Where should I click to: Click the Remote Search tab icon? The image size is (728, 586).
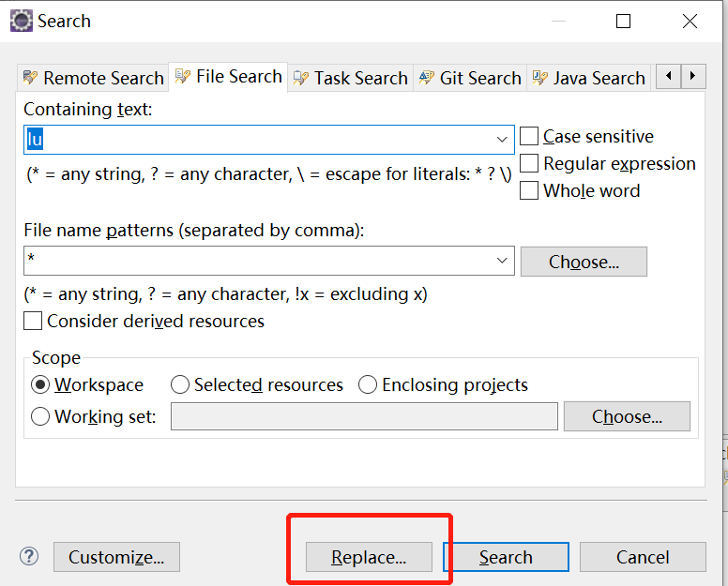31,78
